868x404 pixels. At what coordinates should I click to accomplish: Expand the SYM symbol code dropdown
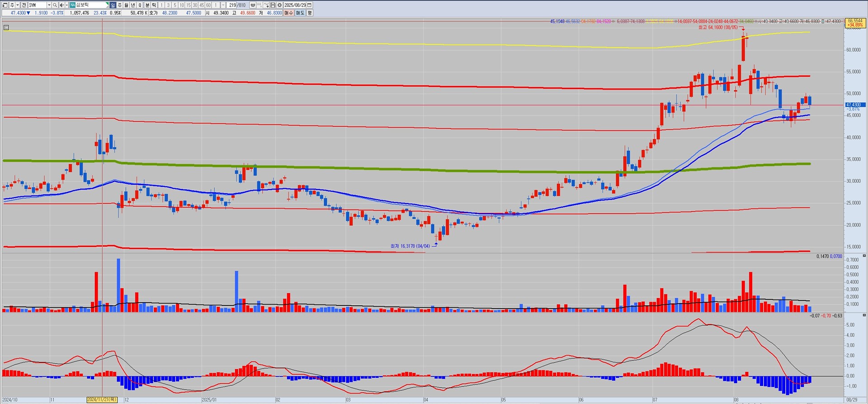tap(49, 5)
